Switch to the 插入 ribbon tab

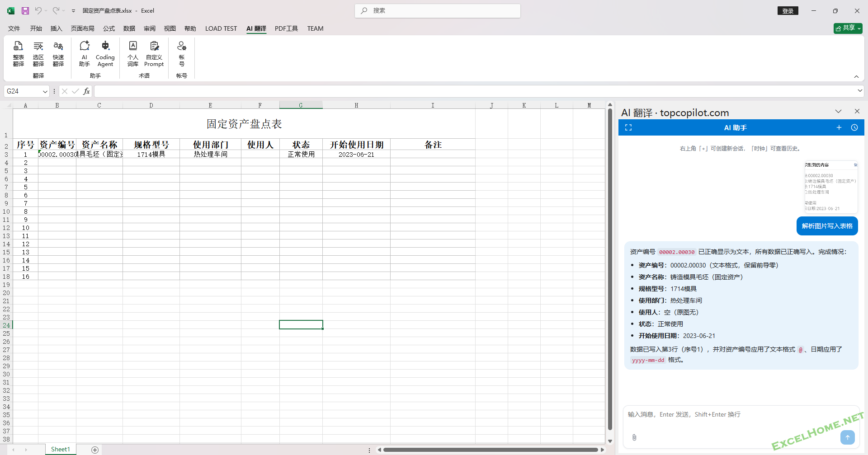pyautogui.click(x=56, y=28)
